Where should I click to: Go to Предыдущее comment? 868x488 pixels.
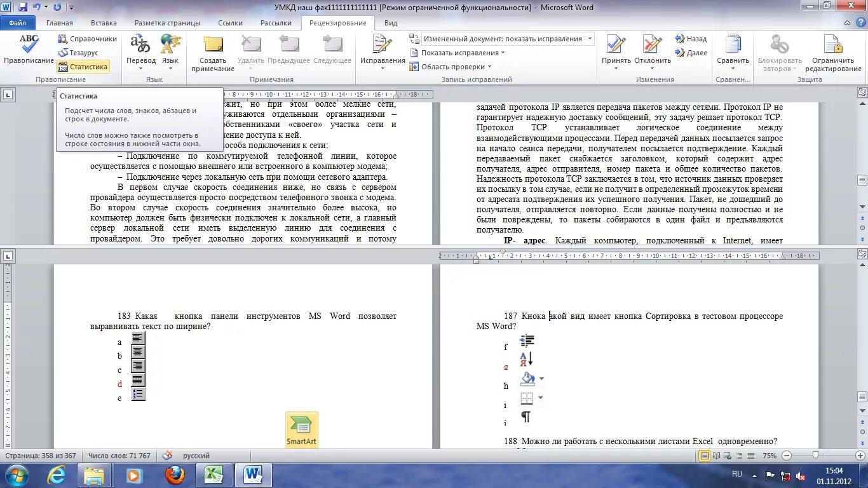tap(288, 50)
